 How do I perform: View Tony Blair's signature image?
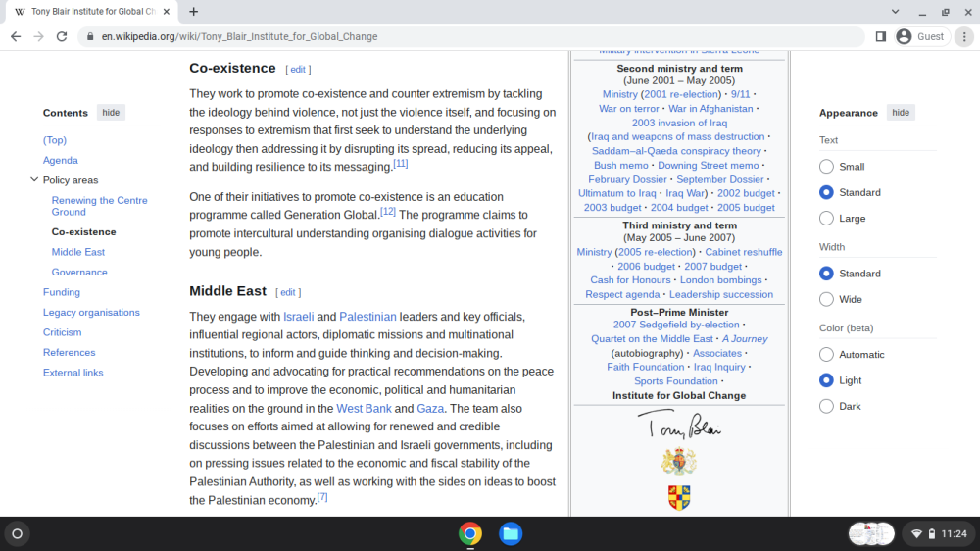(x=679, y=425)
